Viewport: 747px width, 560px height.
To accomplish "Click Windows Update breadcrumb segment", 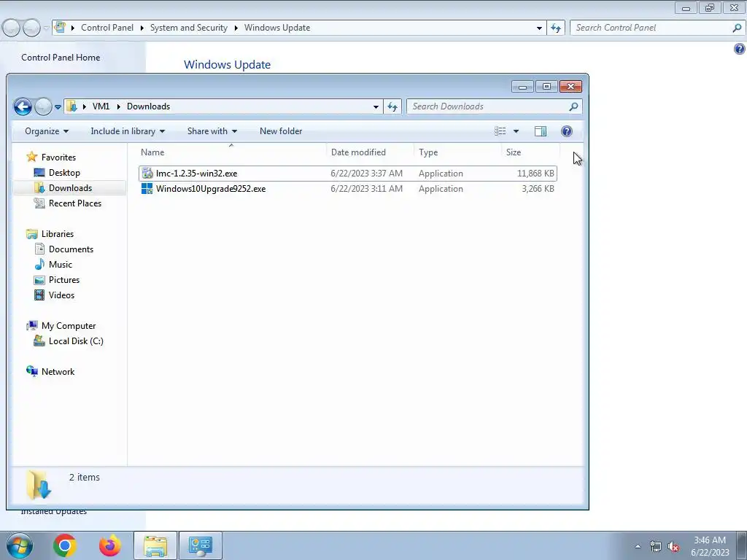I will coord(276,28).
